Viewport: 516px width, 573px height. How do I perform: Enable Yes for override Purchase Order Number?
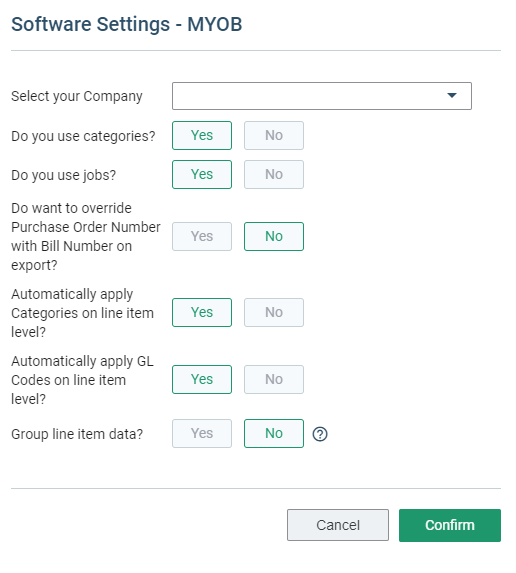pyautogui.click(x=202, y=236)
